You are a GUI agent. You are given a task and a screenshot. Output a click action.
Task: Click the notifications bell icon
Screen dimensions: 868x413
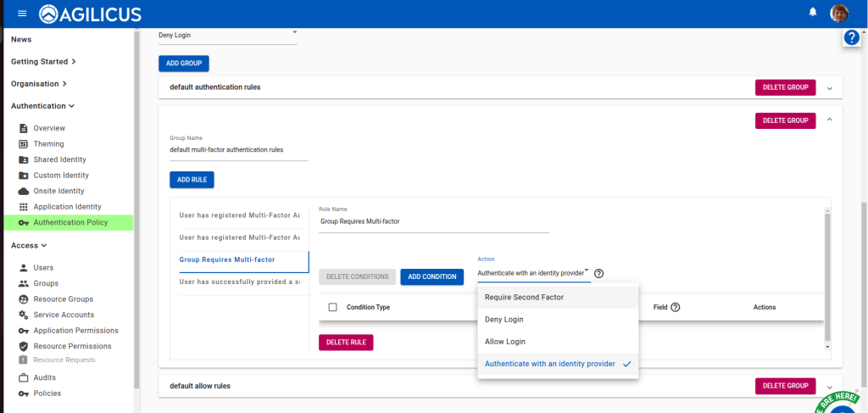tap(813, 13)
